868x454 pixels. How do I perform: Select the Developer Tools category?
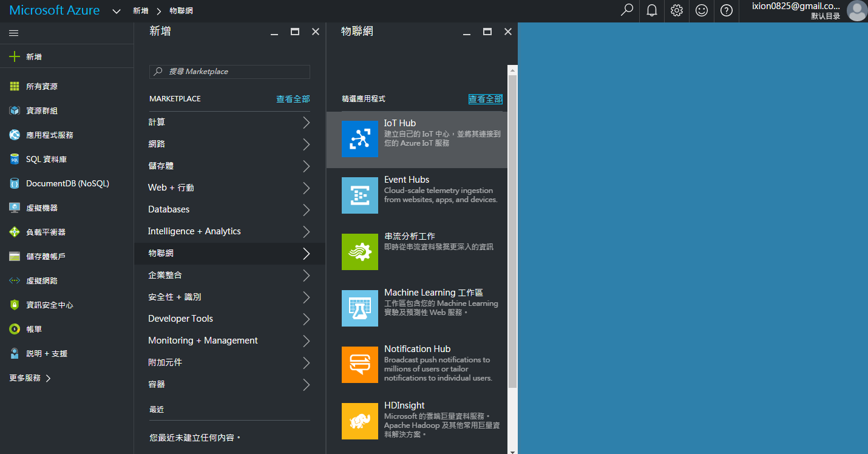point(229,319)
